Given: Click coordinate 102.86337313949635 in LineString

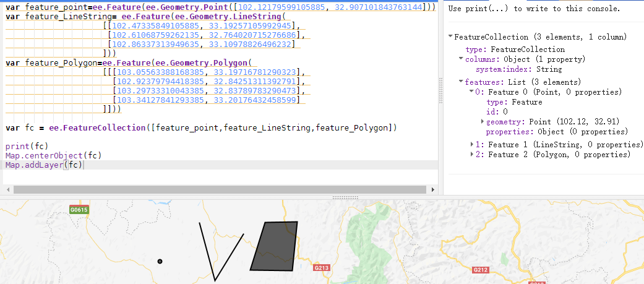Looking at the screenshot, I should (x=156, y=45).
